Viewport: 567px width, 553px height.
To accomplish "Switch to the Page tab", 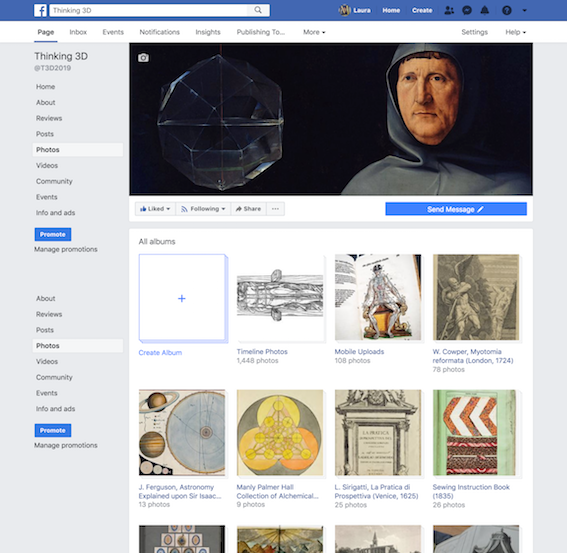I will pyautogui.click(x=46, y=32).
